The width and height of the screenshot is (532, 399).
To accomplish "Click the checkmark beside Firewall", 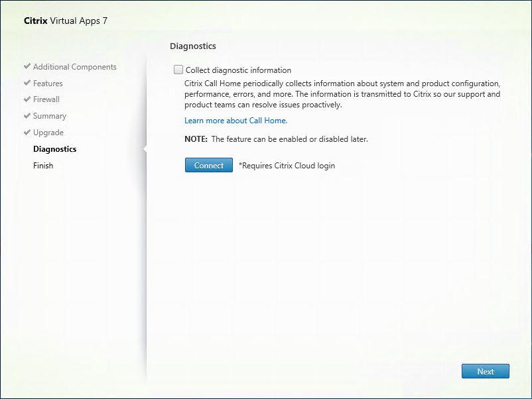I will (27, 99).
